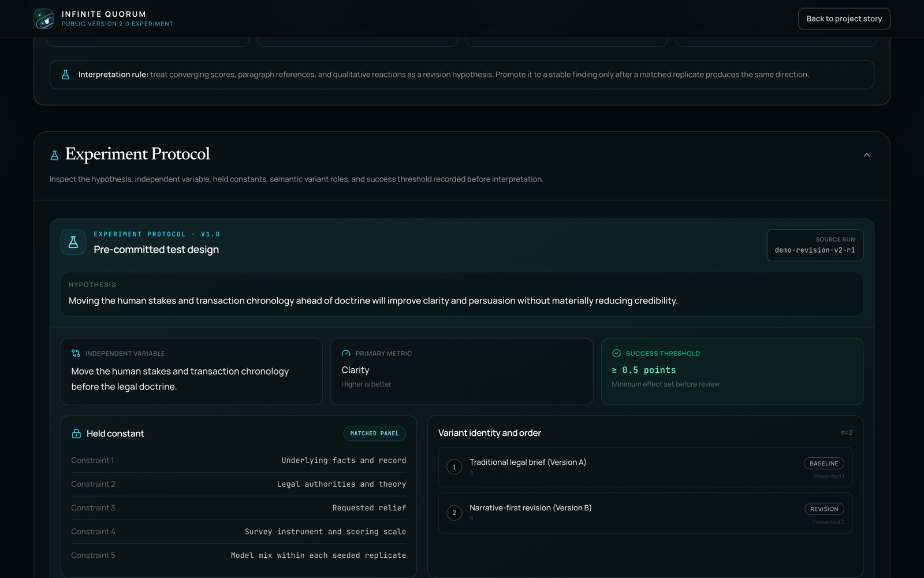924x578 pixels.
Task: Click the Baseline tag on Version A
Action: point(824,464)
